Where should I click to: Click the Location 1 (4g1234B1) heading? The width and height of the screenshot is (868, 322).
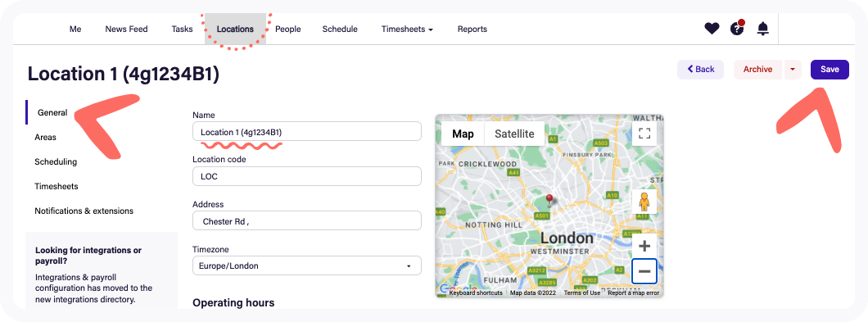click(124, 74)
